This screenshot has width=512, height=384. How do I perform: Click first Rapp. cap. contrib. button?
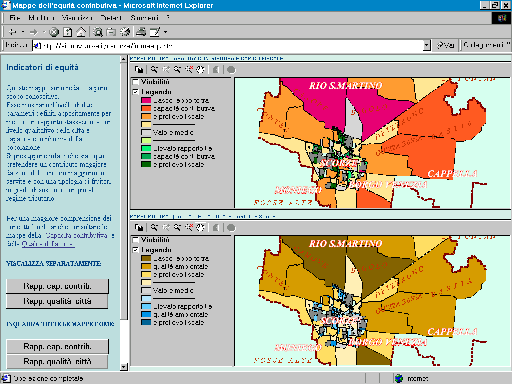tap(57, 286)
